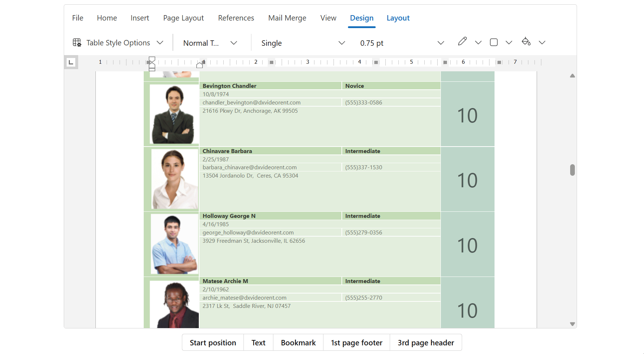Open the Page Layout tab
The height and width of the screenshot is (354, 644).
183,18
